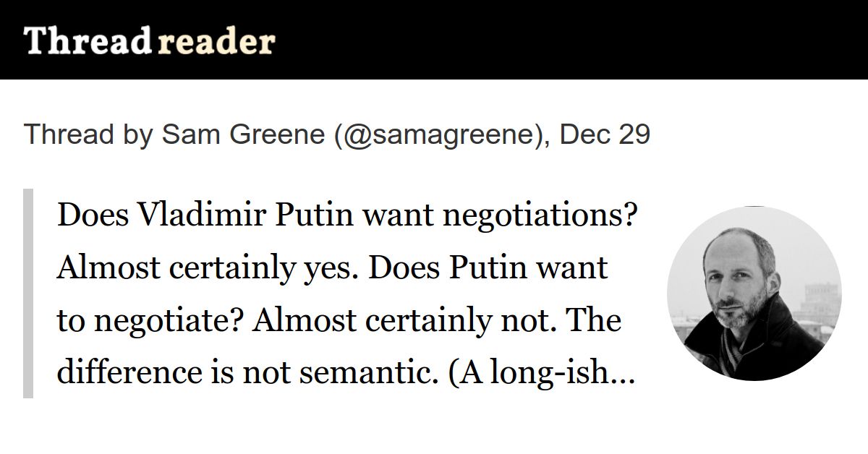Viewport: 868px width, 454px height.
Task: Click the Thread reader logo
Action: 150,42
